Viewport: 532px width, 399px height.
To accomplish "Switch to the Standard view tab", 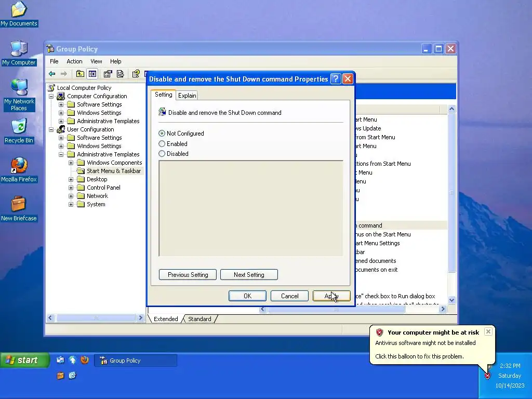I will pyautogui.click(x=199, y=319).
